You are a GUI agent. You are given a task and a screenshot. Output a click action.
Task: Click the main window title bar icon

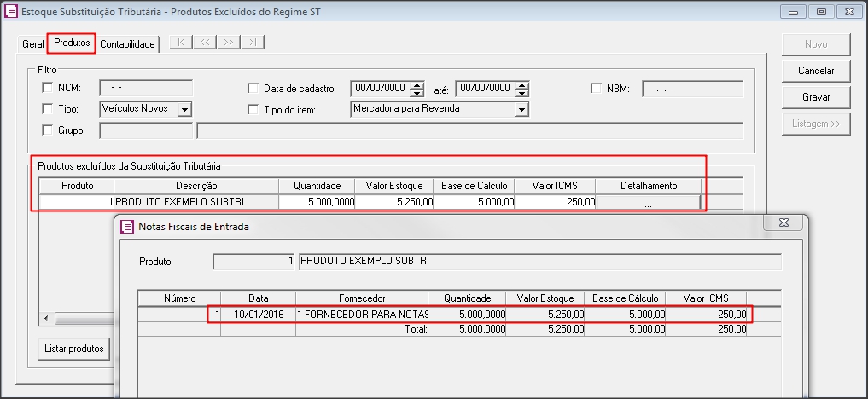point(11,12)
